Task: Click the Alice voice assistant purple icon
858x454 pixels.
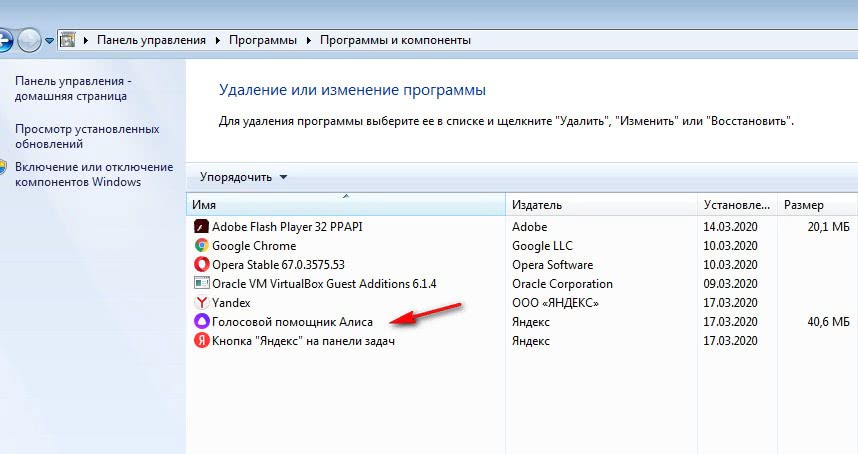Action: [x=201, y=322]
